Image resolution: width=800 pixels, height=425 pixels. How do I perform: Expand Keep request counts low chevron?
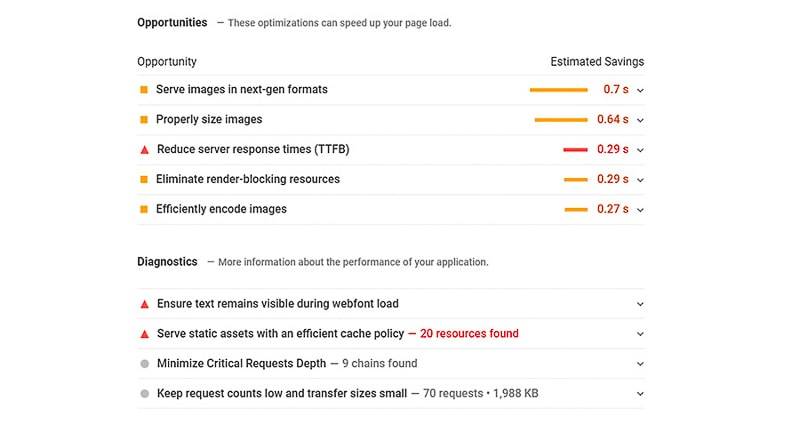pos(640,394)
